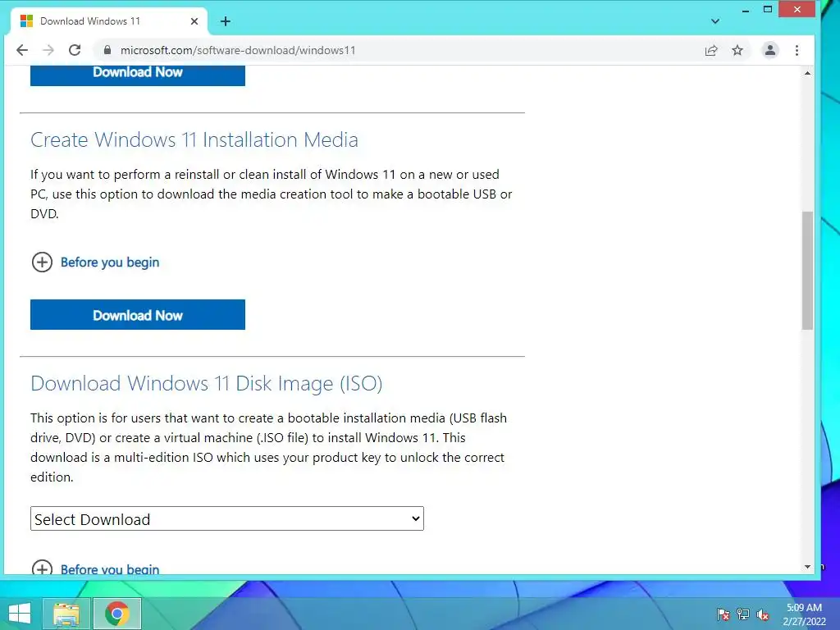Click the Chrome taskbar icon
The width and height of the screenshot is (840, 630).
point(117,614)
